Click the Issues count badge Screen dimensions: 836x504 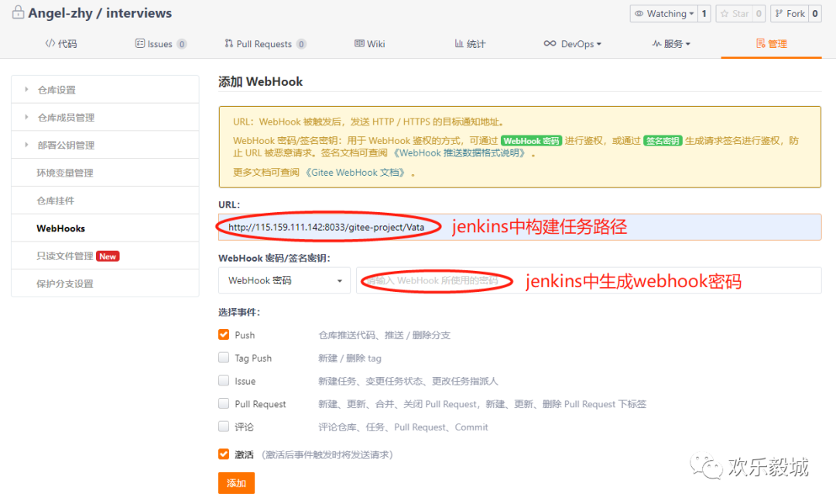point(182,44)
